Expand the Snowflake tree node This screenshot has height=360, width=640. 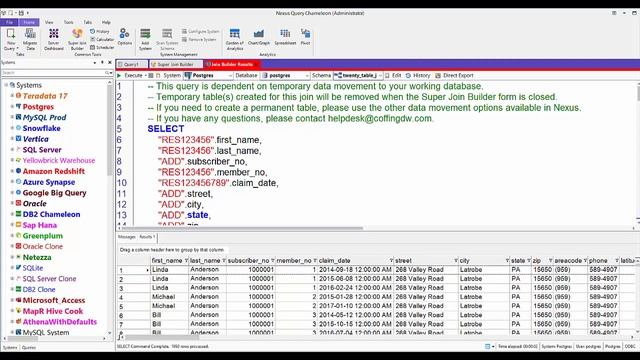12,128
